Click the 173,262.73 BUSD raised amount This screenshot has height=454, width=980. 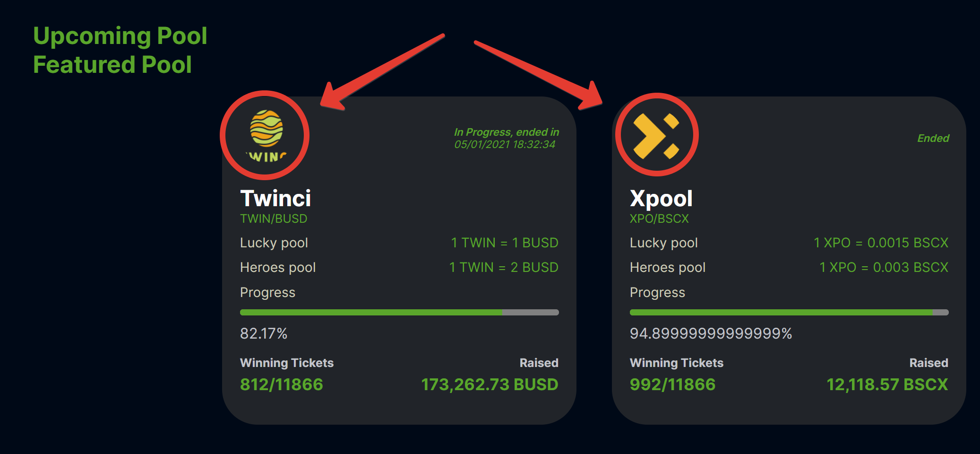490,384
